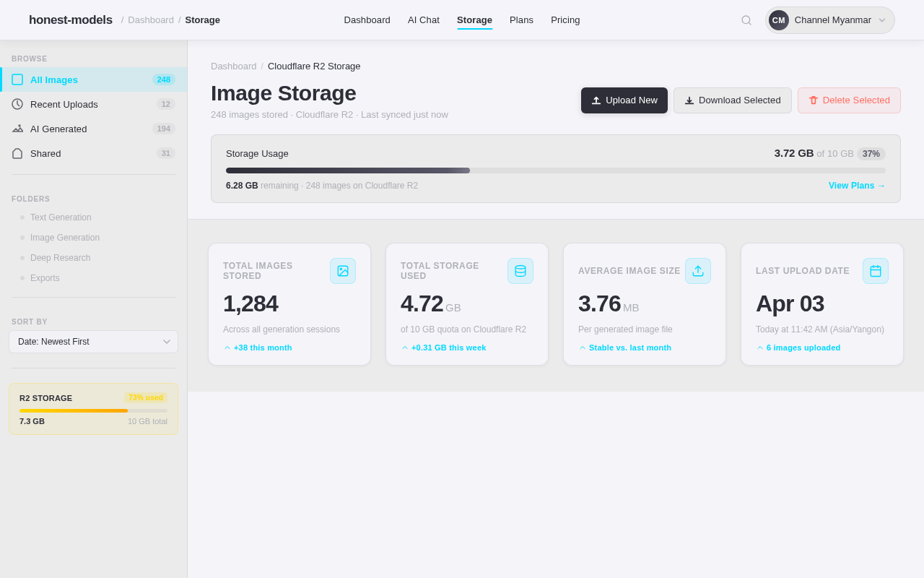Switch to the Pricing tab
This screenshot has height=578, width=924.
(565, 20)
